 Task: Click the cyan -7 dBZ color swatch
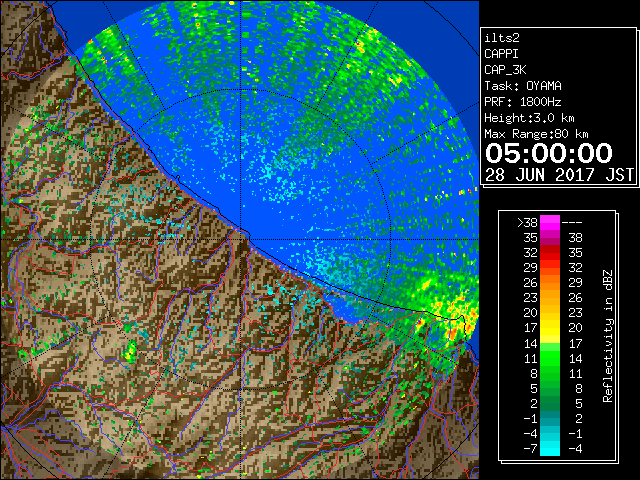(x=550, y=448)
